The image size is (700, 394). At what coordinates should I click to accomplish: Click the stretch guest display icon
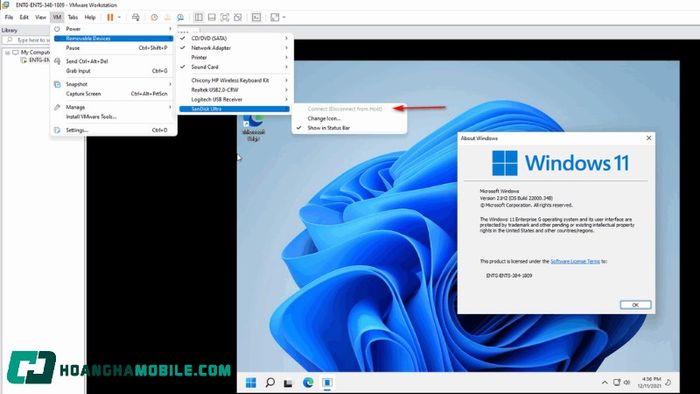(x=275, y=17)
